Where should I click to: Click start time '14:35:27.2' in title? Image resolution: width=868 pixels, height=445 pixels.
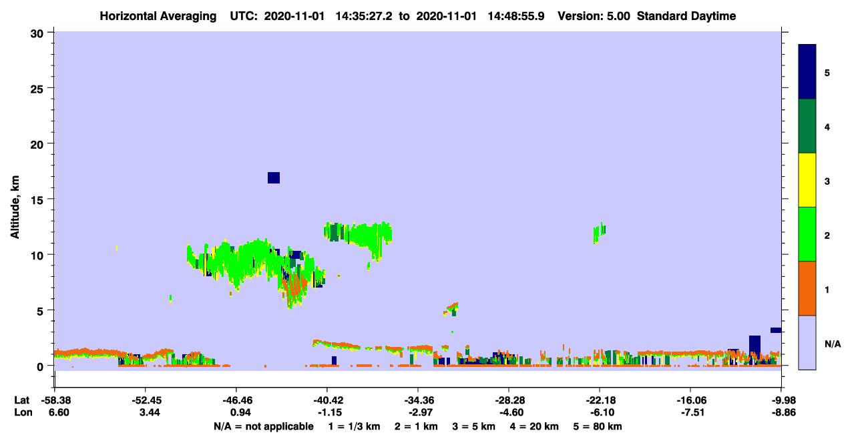(365, 16)
